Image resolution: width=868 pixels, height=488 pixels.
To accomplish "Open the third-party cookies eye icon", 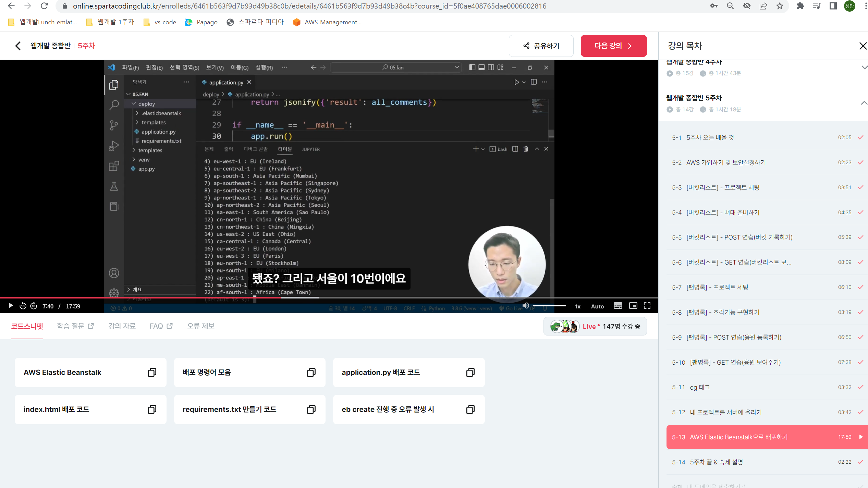I will (747, 6).
